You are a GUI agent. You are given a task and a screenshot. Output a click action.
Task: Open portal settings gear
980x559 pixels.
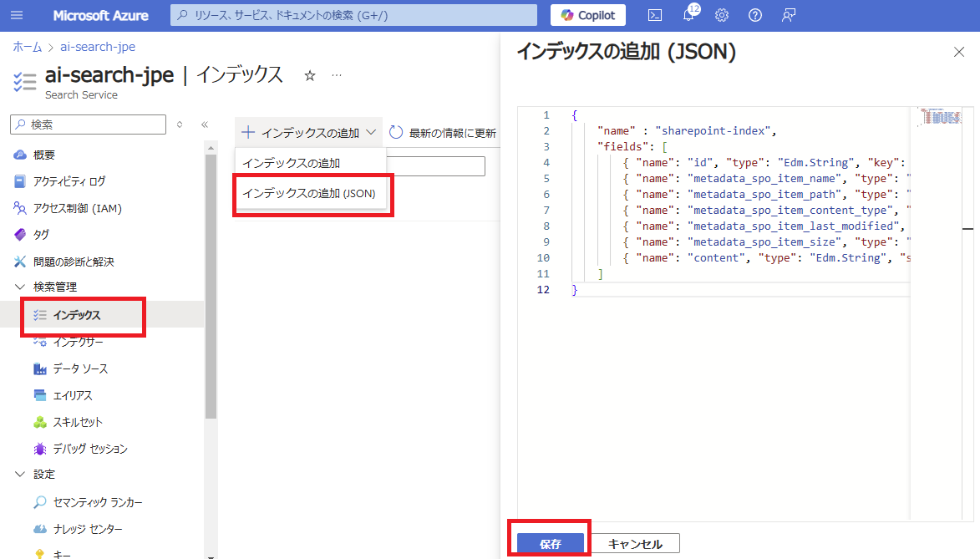(x=722, y=15)
